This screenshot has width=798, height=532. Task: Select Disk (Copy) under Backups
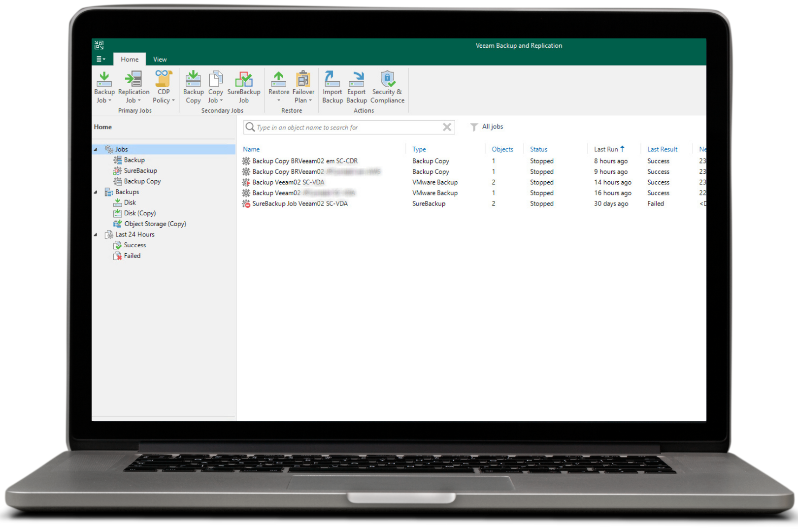point(140,213)
